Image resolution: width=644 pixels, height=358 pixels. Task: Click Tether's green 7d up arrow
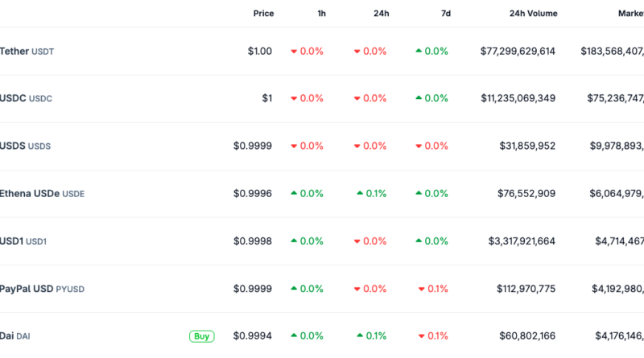click(x=419, y=51)
